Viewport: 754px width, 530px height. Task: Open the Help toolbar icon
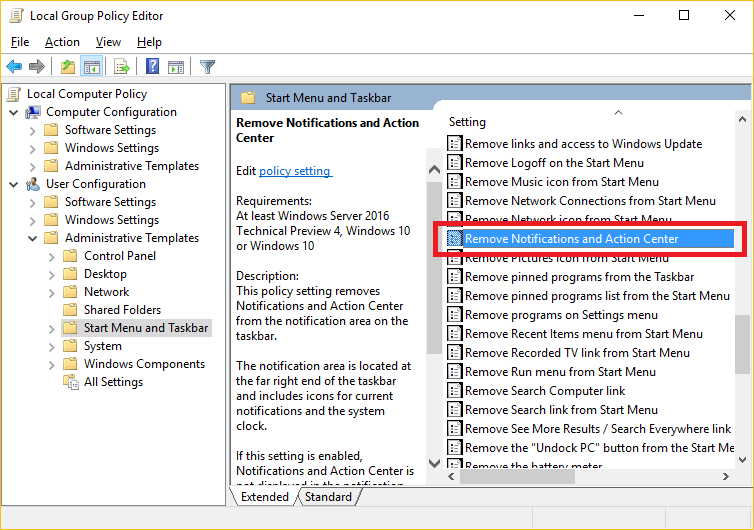(x=152, y=66)
